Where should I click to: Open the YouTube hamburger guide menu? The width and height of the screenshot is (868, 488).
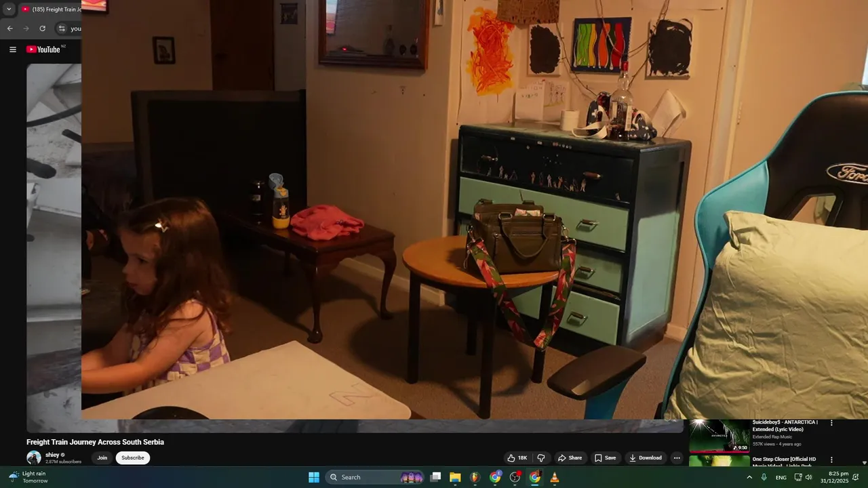coord(12,49)
